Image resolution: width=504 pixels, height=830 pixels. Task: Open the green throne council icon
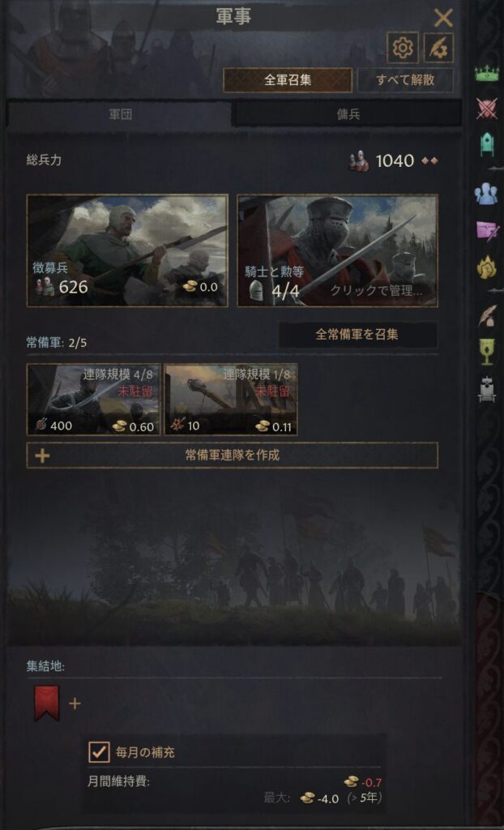(x=486, y=144)
